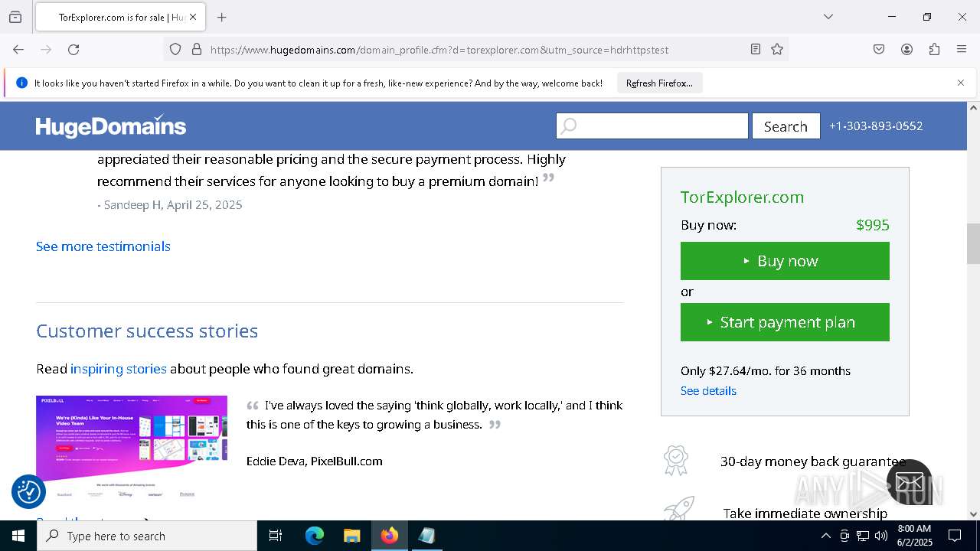Open the Extensions puzzle icon
This screenshot has width=980, height=551.
(x=934, y=49)
